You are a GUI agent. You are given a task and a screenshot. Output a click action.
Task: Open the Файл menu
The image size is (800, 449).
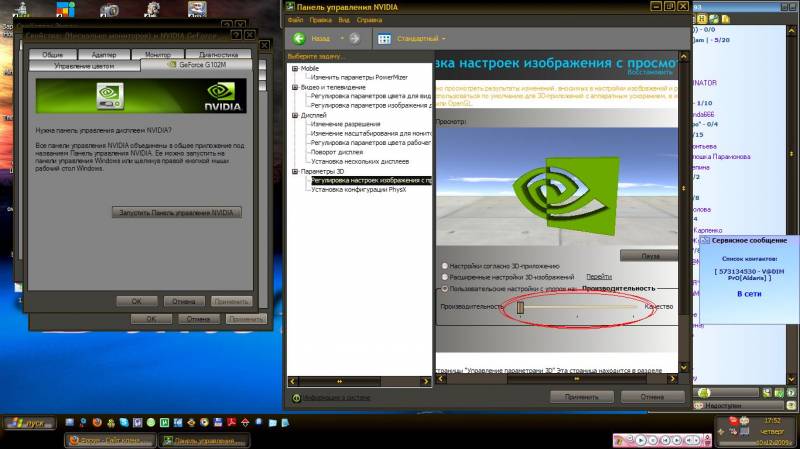(x=295, y=20)
